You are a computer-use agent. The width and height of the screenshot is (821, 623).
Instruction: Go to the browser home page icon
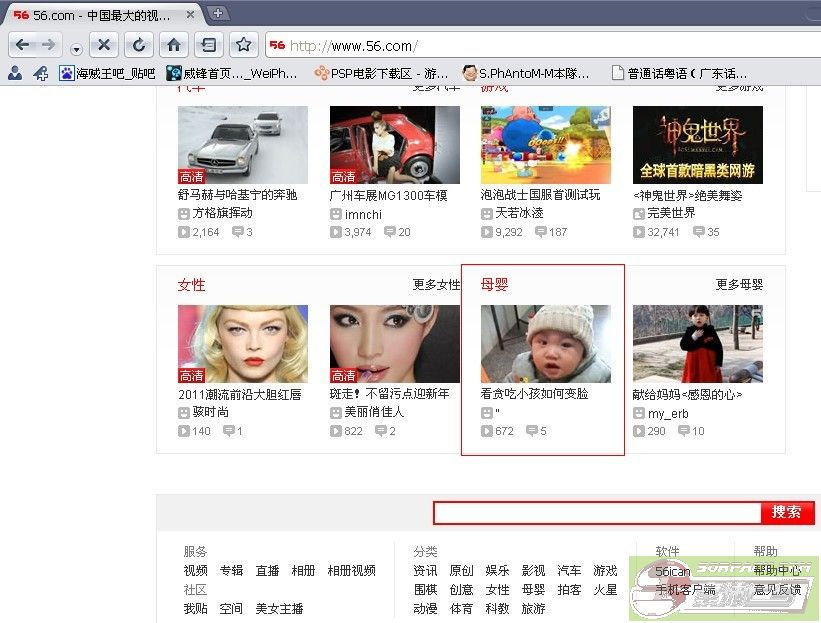point(173,45)
